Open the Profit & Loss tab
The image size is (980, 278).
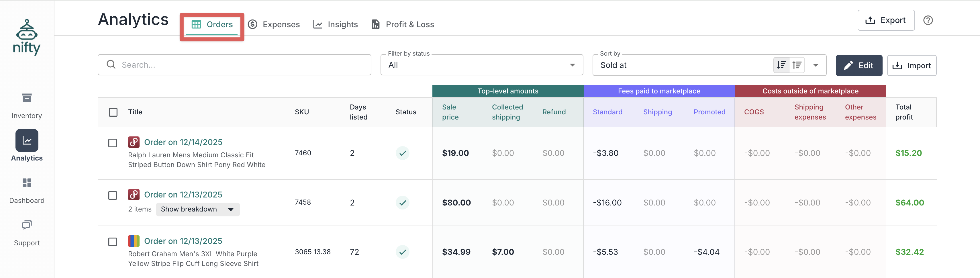pos(403,24)
